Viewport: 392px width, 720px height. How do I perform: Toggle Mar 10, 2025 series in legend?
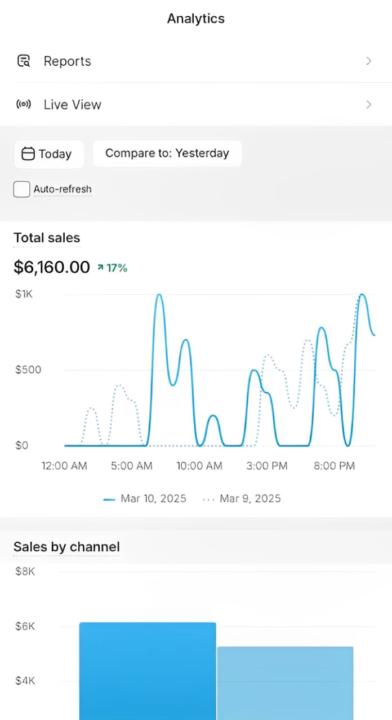pos(145,499)
